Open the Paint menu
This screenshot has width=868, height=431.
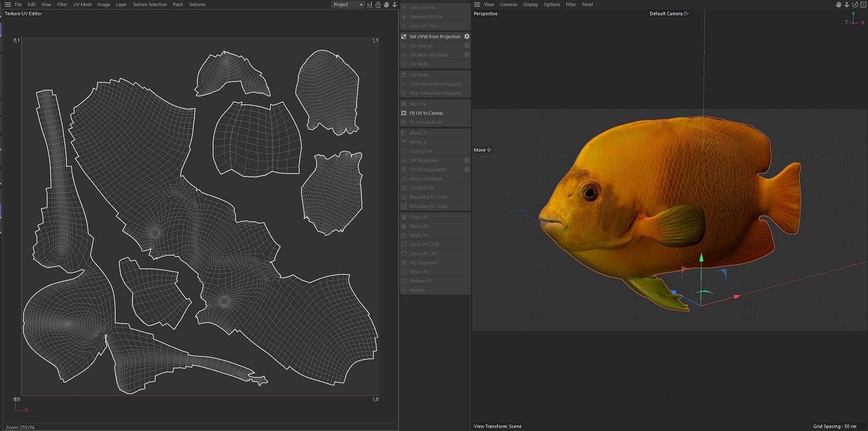pyautogui.click(x=178, y=5)
